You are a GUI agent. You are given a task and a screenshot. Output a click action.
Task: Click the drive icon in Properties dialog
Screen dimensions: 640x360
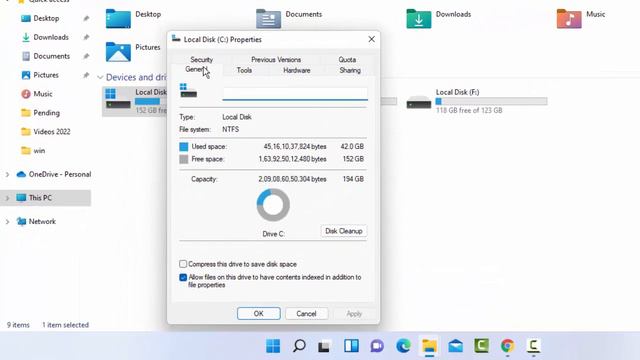point(188,91)
